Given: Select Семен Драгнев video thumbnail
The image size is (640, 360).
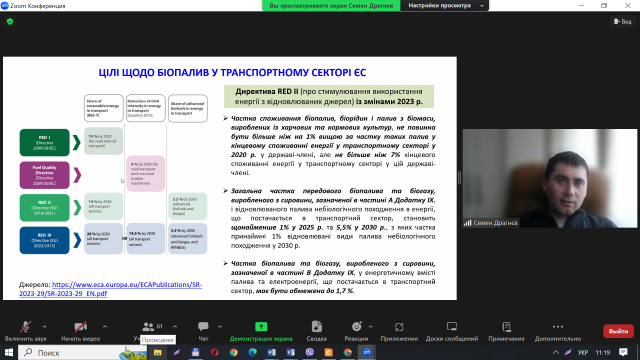Looking at the screenshot, I should 549,178.
